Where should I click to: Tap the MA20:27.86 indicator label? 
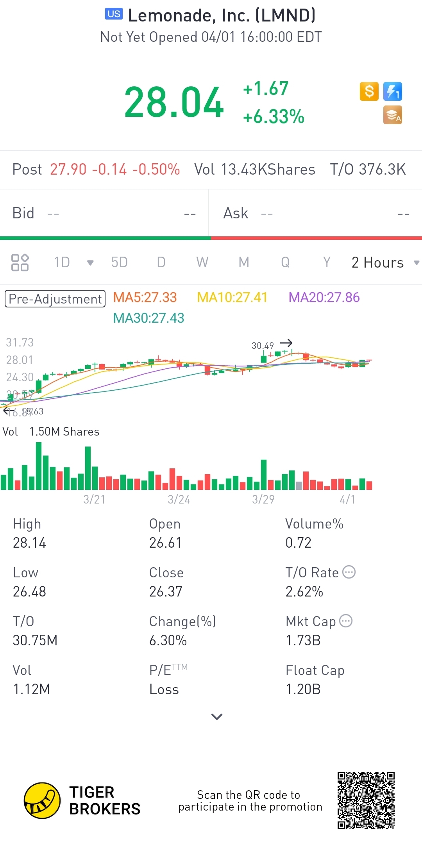pyautogui.click(x=324, y=297)
